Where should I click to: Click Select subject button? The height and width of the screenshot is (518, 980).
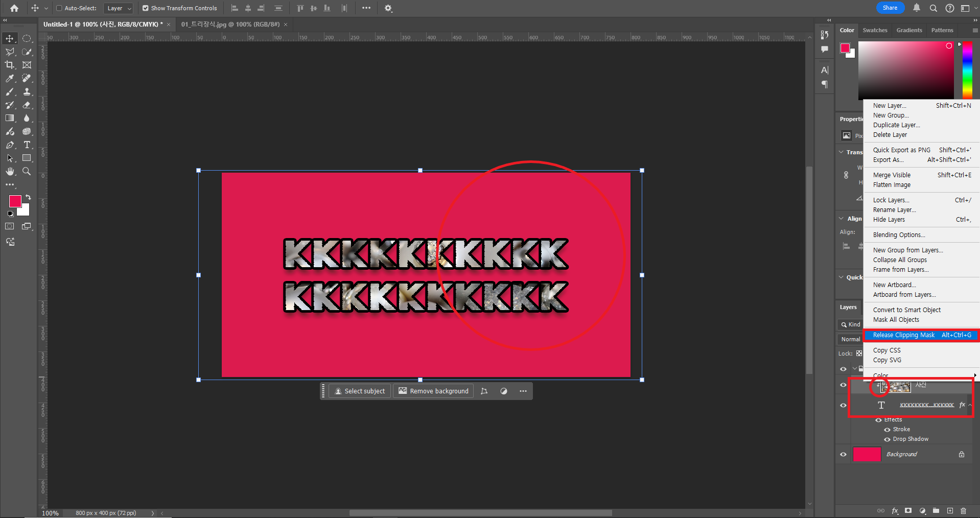click(360, 391)
